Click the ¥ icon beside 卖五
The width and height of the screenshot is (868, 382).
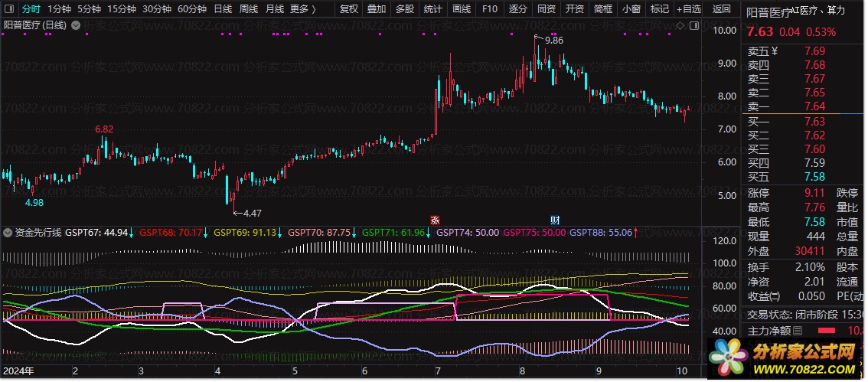pos(774,51)
